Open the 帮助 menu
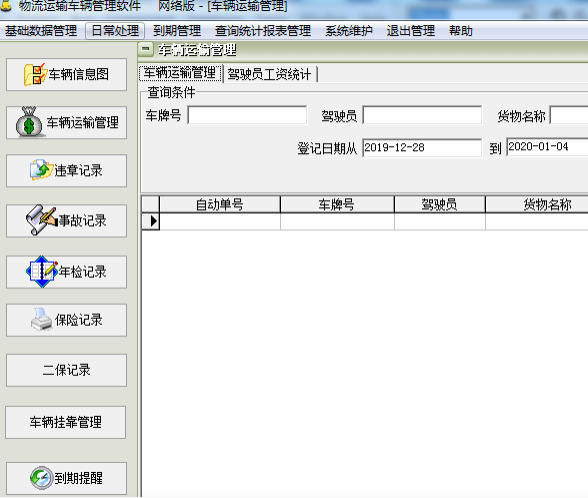The width and height of the screenshot is (588, 498). (x=461, y=31)
